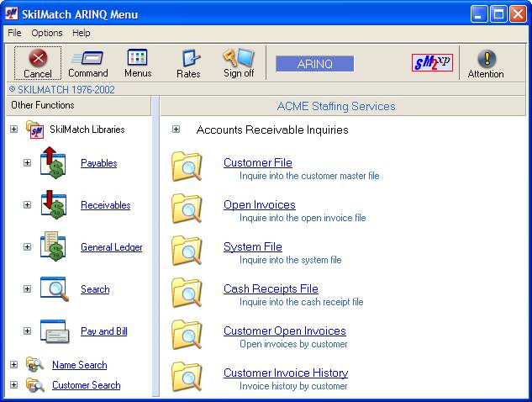
Task: Click the Sign off keys icon
Action: (x=239, y=57)
